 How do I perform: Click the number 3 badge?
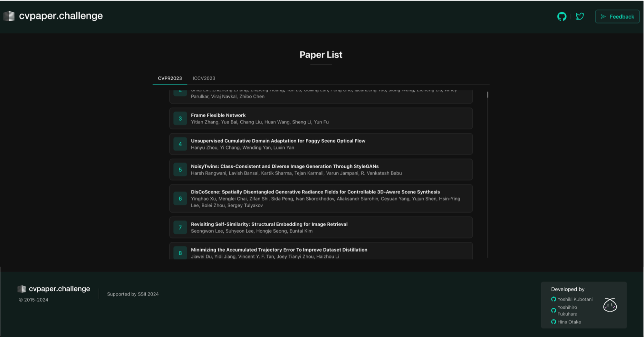pos(180,118)
